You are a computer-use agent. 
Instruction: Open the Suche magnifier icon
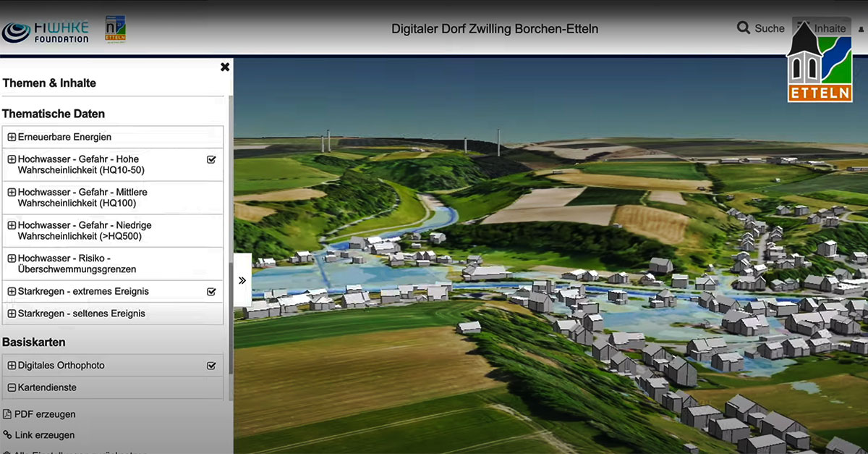click(x=744, y=28)
